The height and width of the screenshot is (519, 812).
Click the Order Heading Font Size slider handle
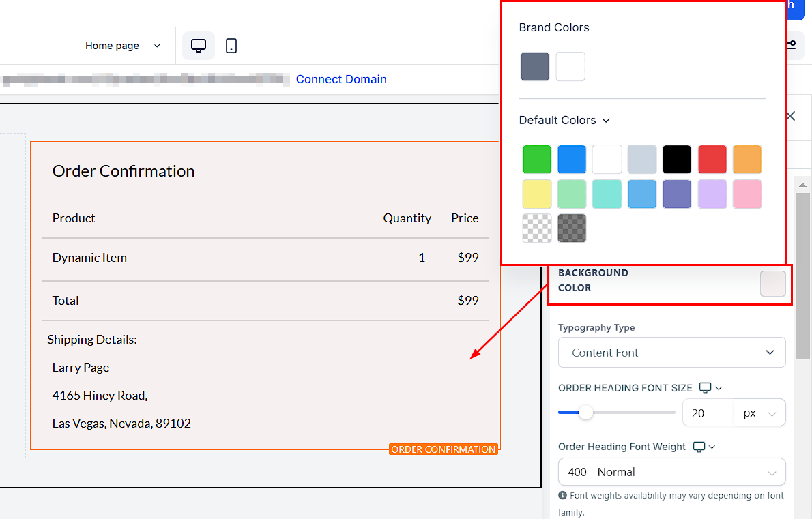(585, 413)
